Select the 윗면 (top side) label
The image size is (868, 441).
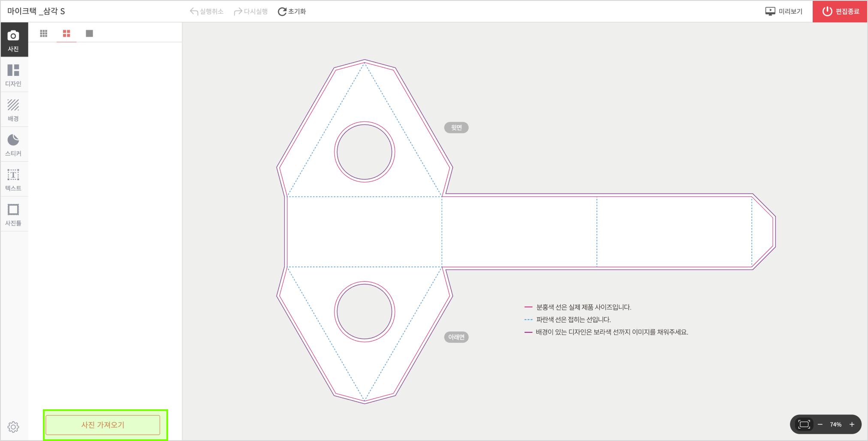click(x=456, y=127)
